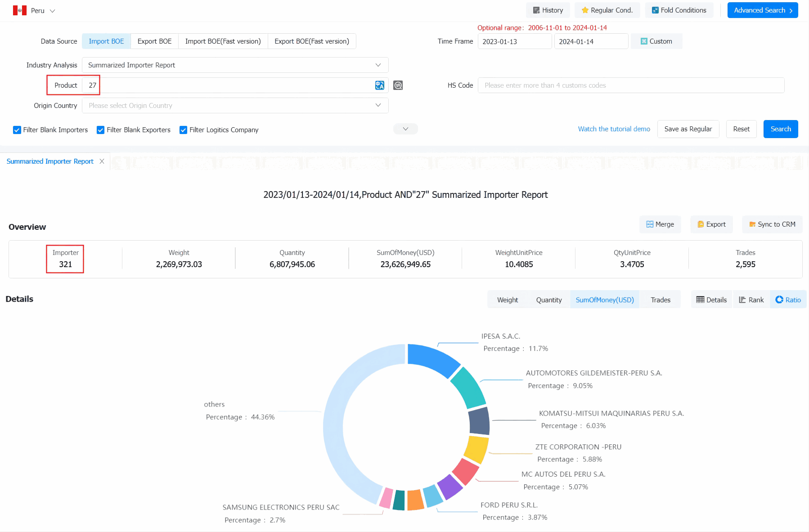809x532 pixels.
Task: Click the Peru flag icon
Action: tap(20, 10)
